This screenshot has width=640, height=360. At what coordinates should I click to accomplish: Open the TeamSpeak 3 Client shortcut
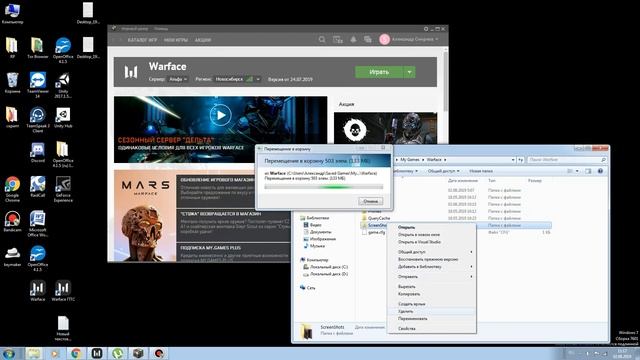tap(38, 120)
